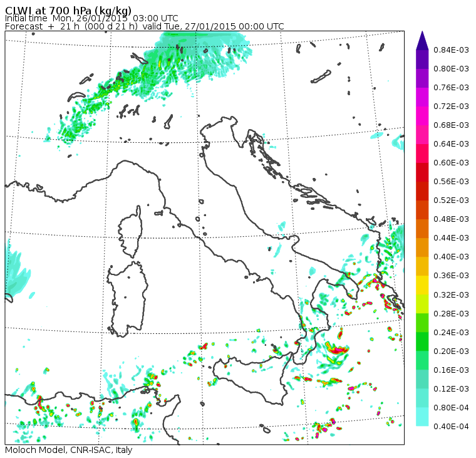Pick the orange swatch between 0.44E-03 and 0.48E-03
Image resolution: width=476 pixels, height=458 pixels.
422,229
